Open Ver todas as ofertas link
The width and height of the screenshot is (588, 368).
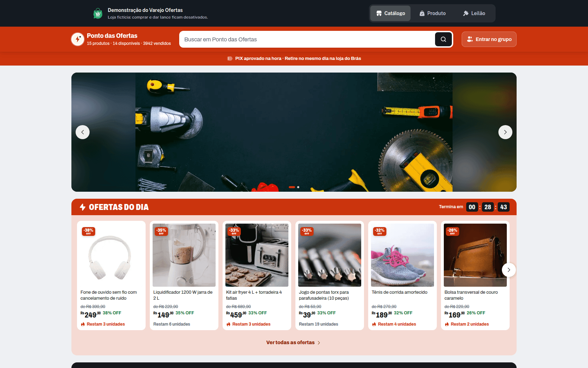point(293,342)
